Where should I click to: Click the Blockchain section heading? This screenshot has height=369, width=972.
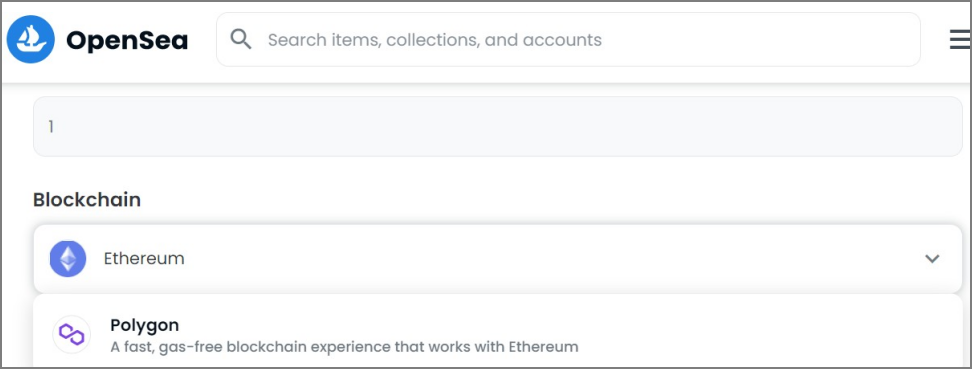tap(87, 200)
